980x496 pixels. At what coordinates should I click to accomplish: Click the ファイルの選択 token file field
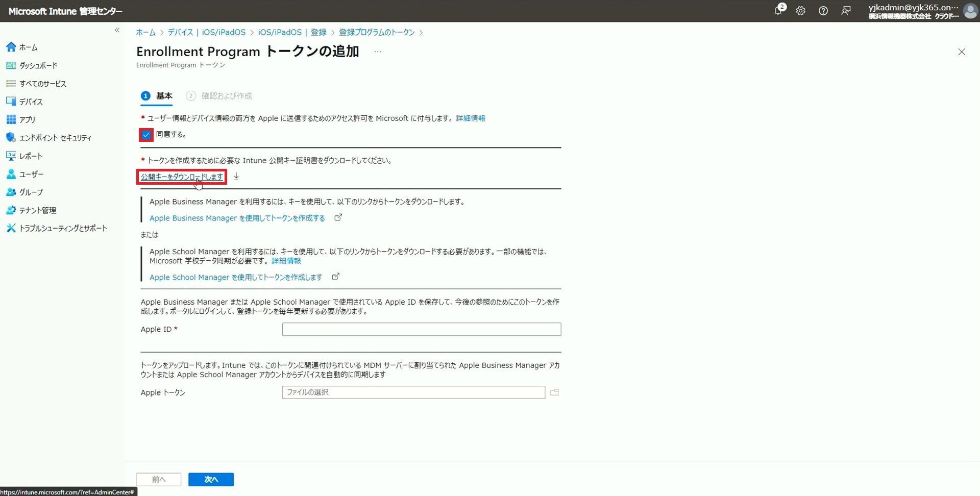[413, 392]
